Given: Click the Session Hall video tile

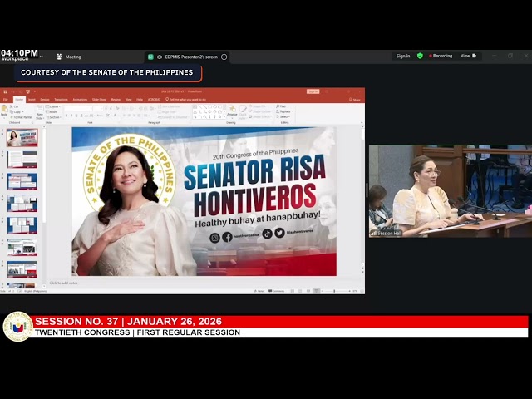Looking at the screenshot, I should coord(451,191).
